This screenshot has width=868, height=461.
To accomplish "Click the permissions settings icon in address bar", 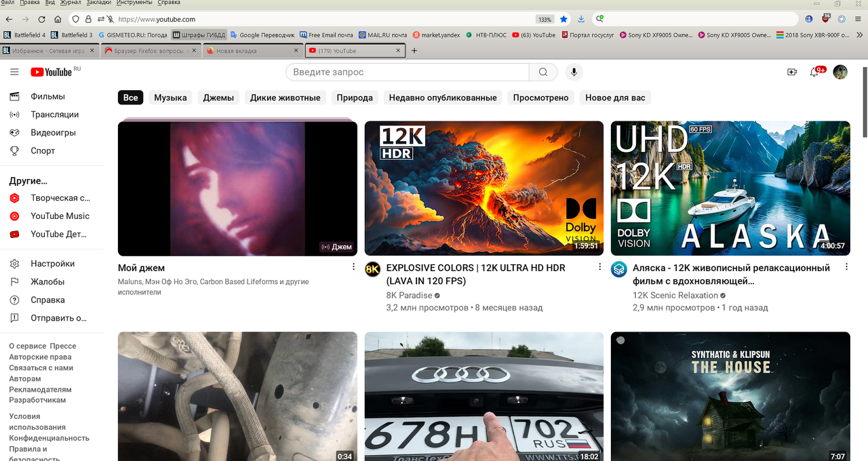I will [x=100, y=20].
